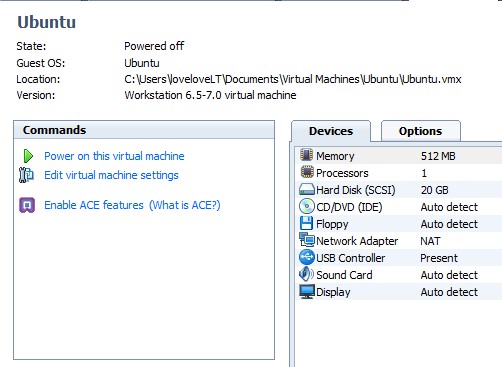The image size is (502, 367).
Task: Select the Hard Disk drive icon
Action: (307, 189)
